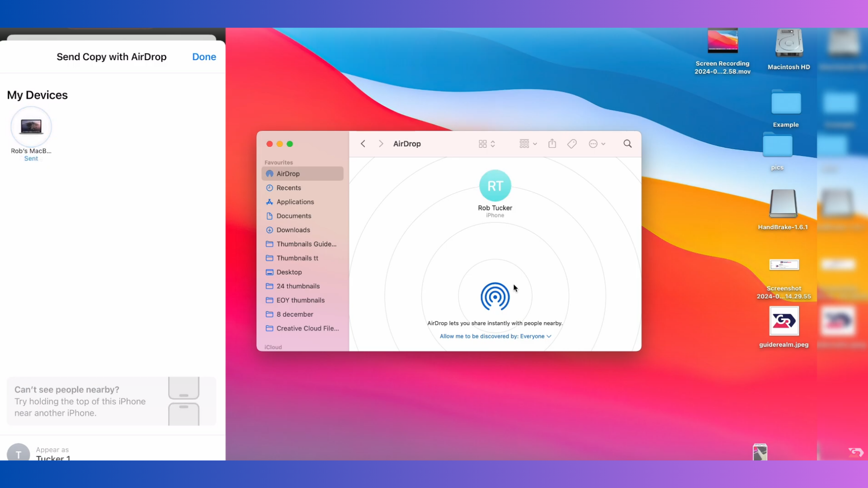Image resolution: width=868 pixels, height=488 pixels.
Task: Click the Documents page icon in sidebar
Action: [x=269, y=216]
